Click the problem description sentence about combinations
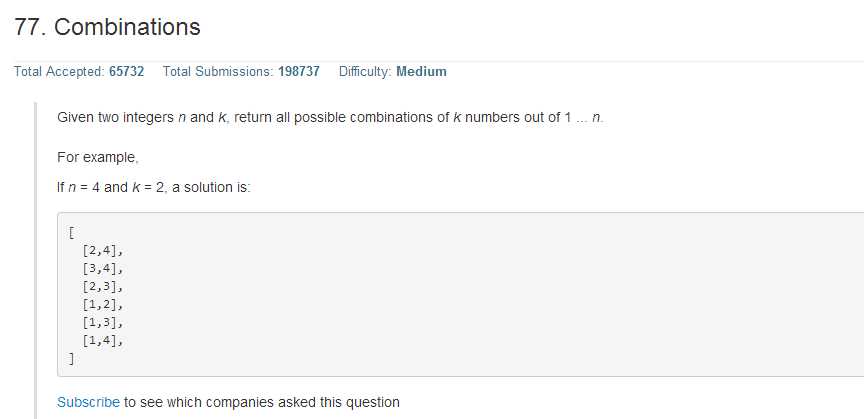The image size is (864, 419). pyautogui.click(x=331, y=118)
